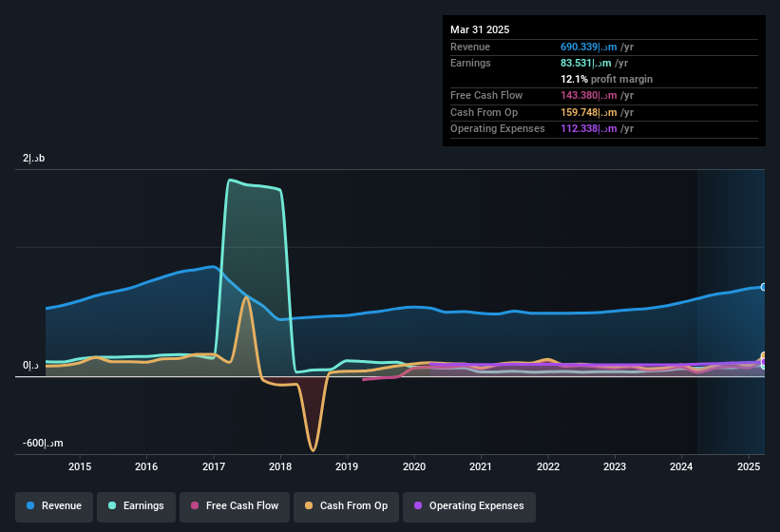Click the blue Revenue legend dot
780x532 pixels.
(30, 505)
